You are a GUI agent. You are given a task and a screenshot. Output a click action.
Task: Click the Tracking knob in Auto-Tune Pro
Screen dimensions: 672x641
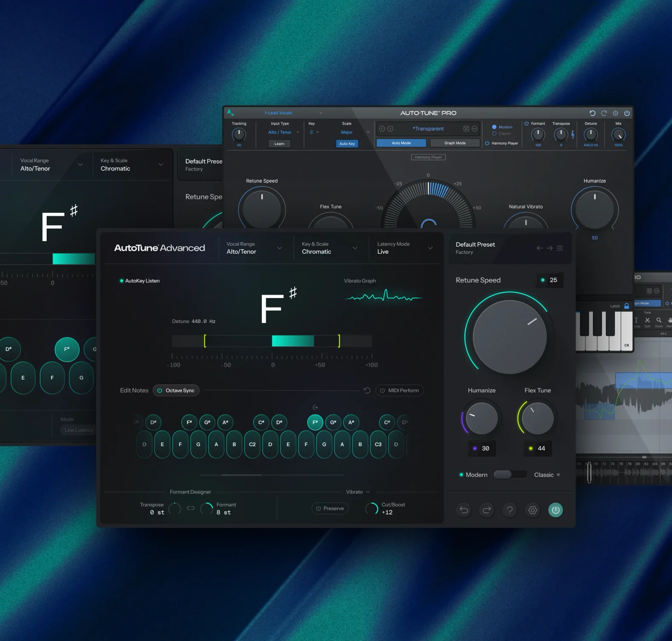[239, 135]
